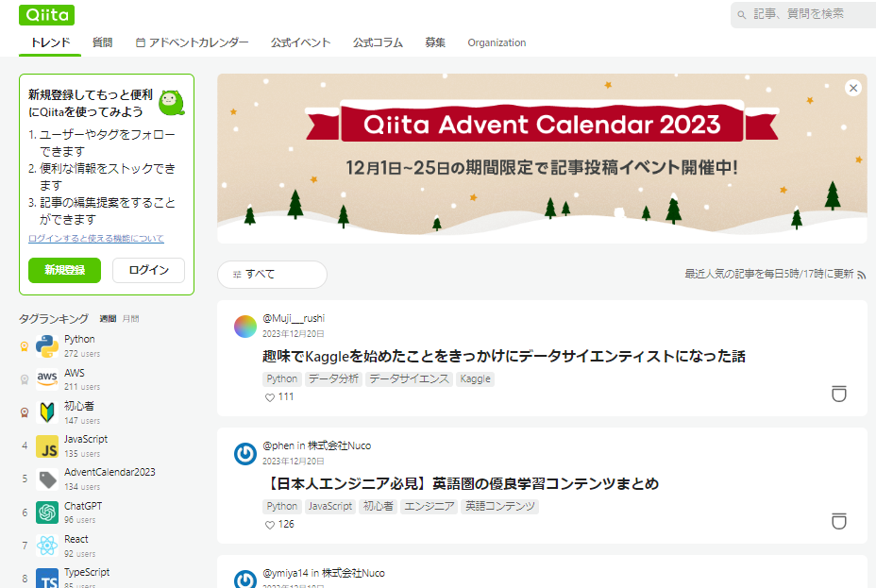The image size is (876, 588).
Task: Click Python tag on the Kaggle article
Action: (282, 379)
